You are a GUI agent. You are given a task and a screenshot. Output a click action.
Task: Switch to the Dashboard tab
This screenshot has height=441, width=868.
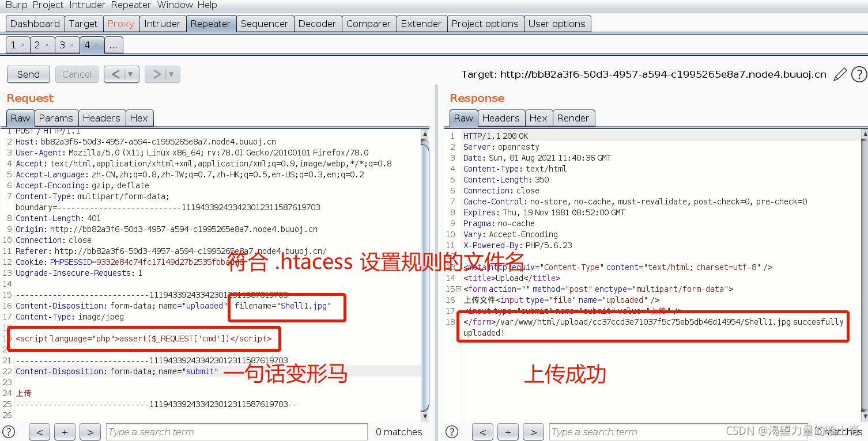(x=35, y=24)
